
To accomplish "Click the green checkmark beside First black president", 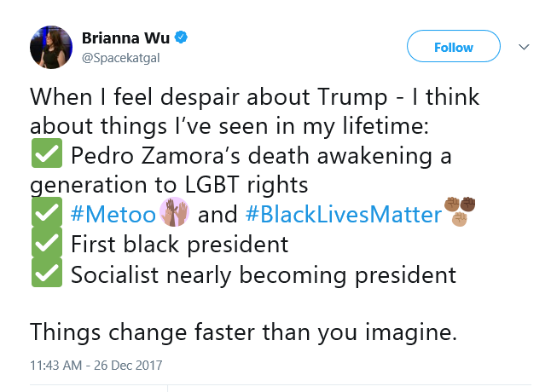I will (x=47, y=242).
